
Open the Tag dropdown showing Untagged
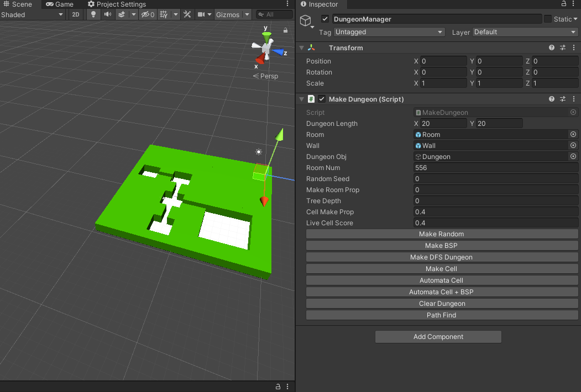click(x=389, y=32)
